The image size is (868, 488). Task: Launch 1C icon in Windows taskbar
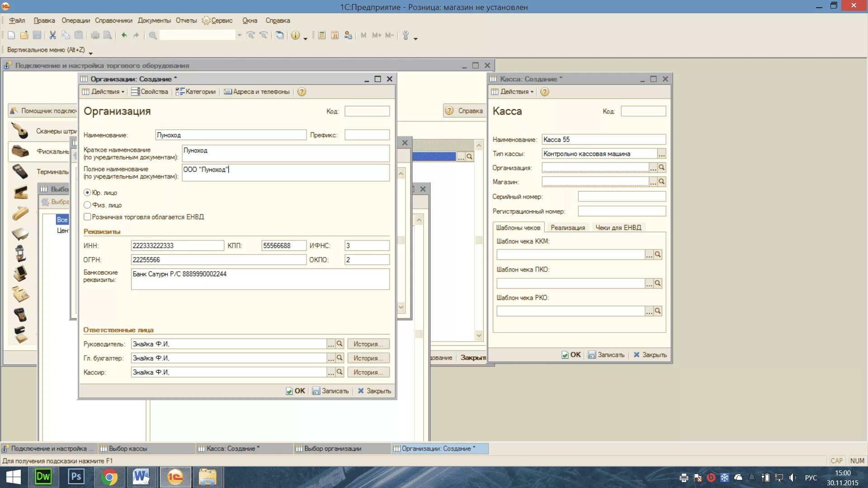pos(175,477)
